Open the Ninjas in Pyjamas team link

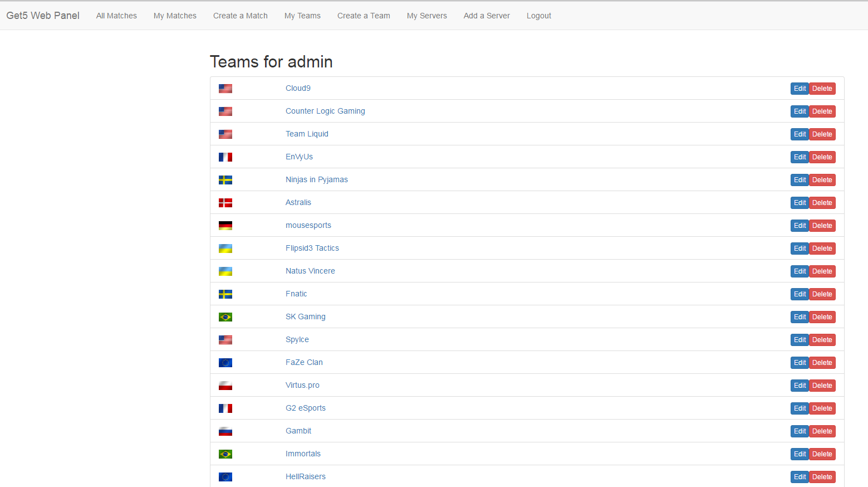point(317,179)
